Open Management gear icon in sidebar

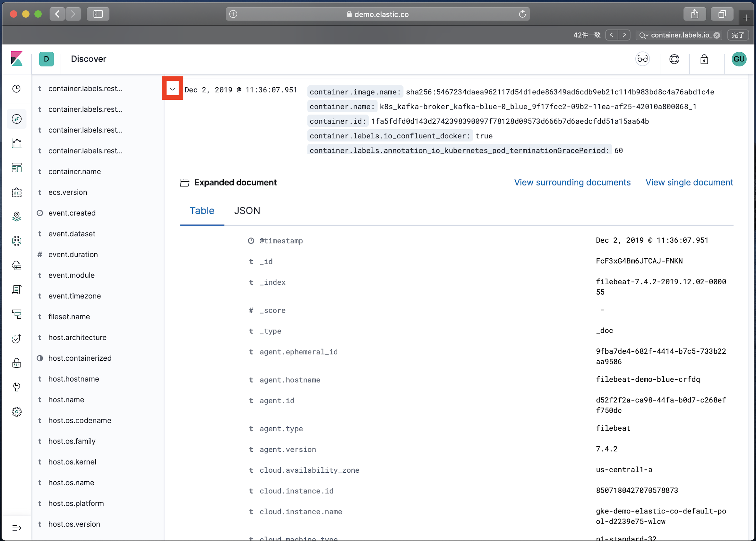pyautogui.click(x=17, y=412)
